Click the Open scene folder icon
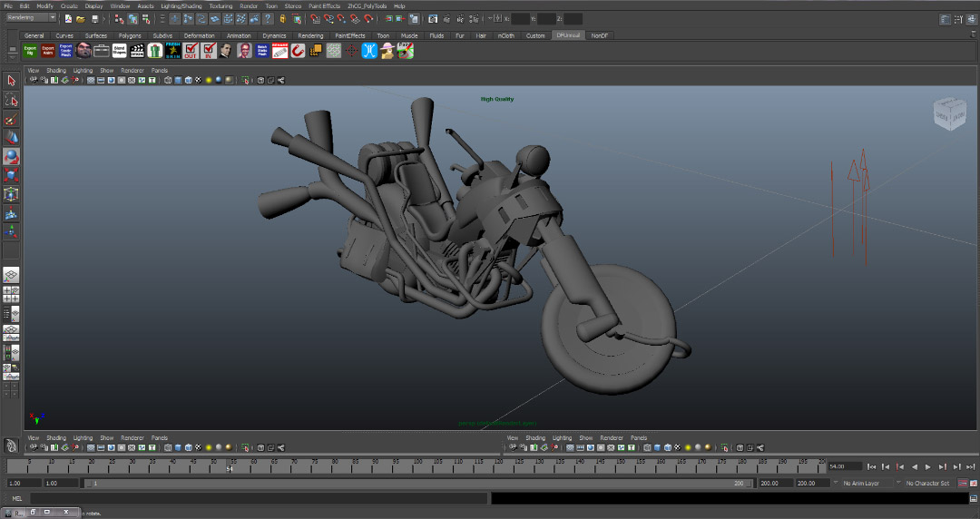This screenshot has height=519, width=980. tap(81, 18)
